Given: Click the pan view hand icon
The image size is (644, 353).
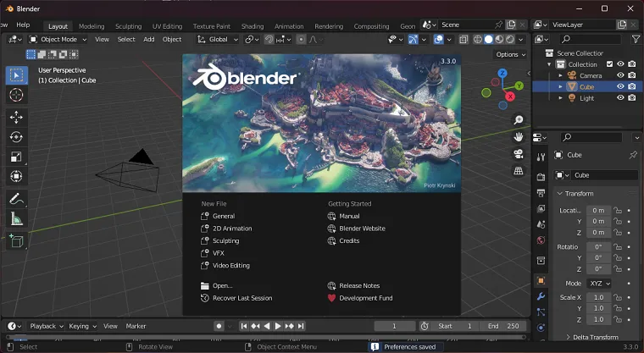Looking at the screenshot, I should (519, 136).
